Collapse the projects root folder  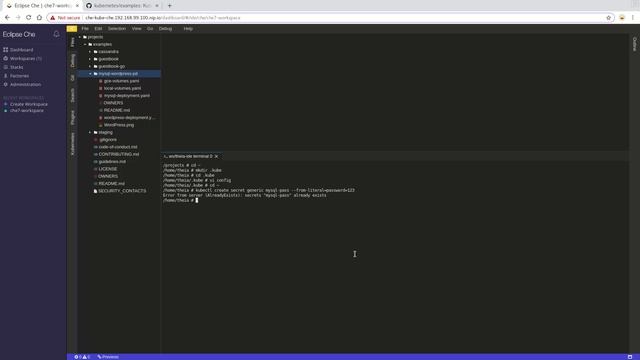(x=80, y=37)
